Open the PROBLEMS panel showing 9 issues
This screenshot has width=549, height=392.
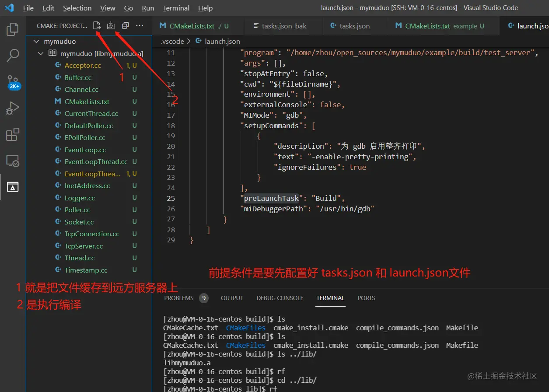(179, 298)
